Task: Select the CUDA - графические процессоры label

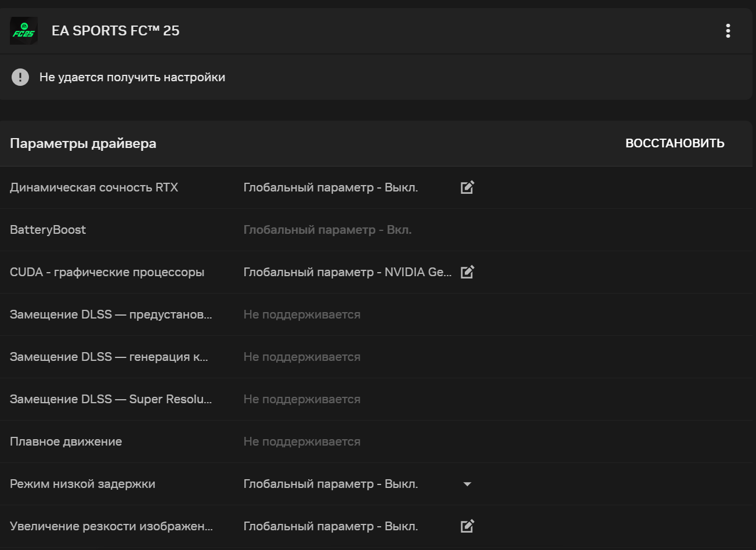Action: coord(107,272)
